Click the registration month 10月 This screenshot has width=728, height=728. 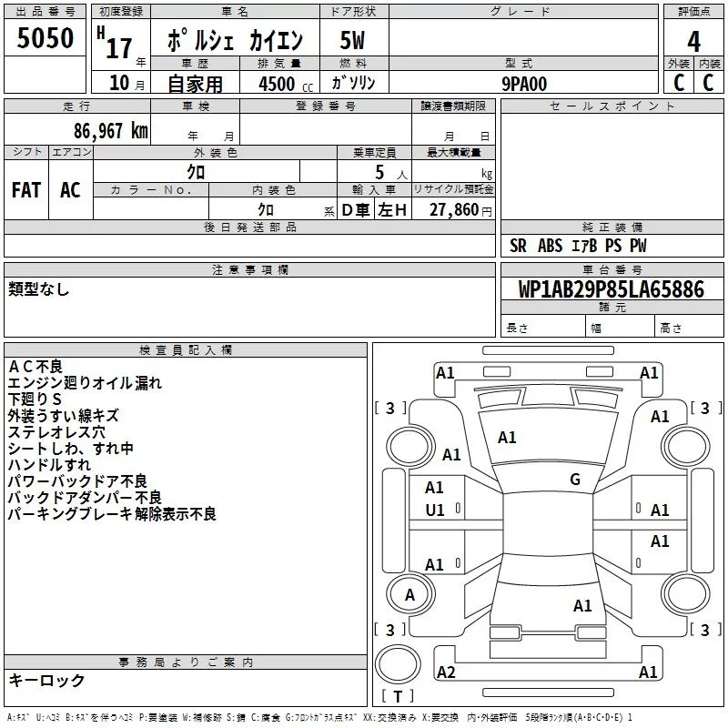pyautogui.click(x=126, y=83)
